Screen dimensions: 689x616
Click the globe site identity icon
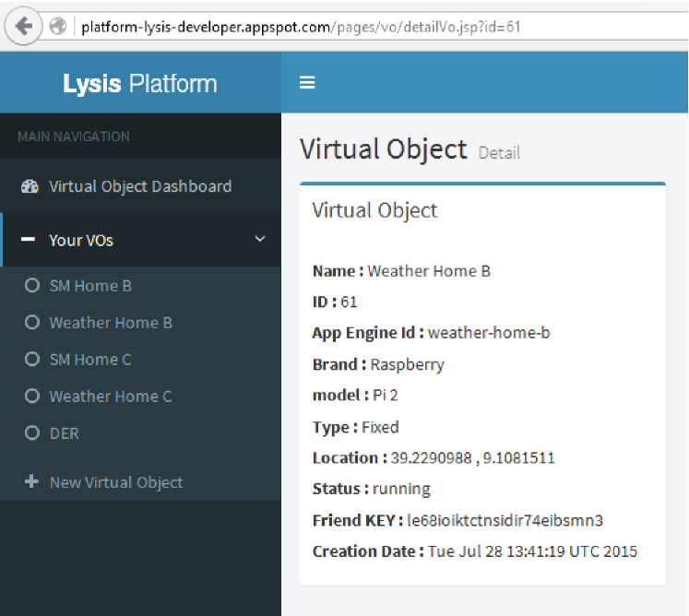[58, 26]
